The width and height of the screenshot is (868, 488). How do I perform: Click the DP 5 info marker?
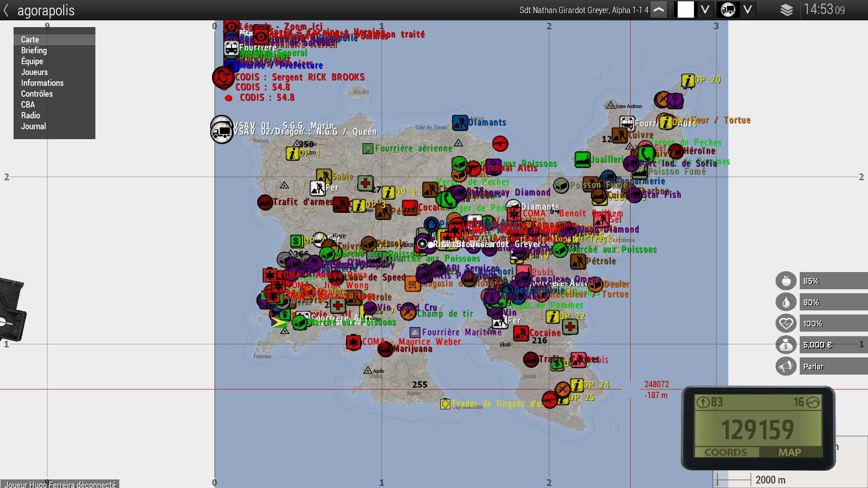click(388, 192)
